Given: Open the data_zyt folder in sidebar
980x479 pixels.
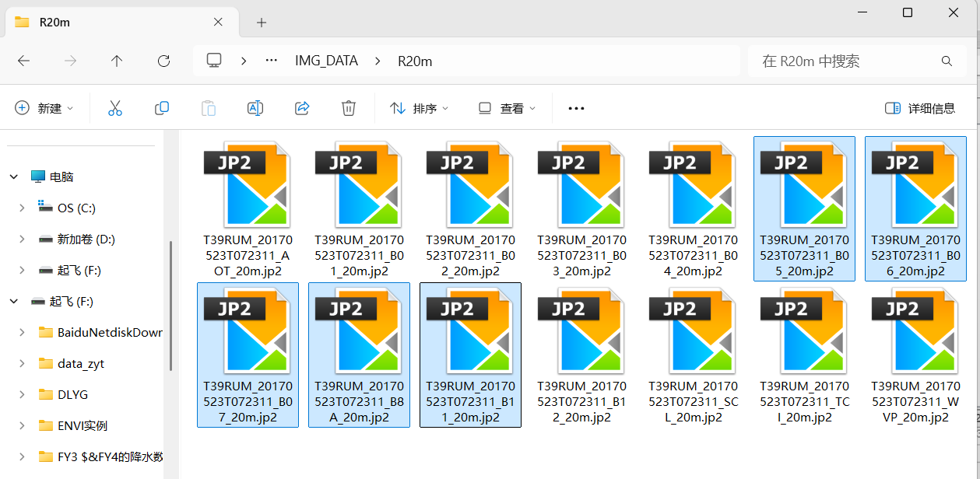Looking at the screenshot, I should 80,363.
